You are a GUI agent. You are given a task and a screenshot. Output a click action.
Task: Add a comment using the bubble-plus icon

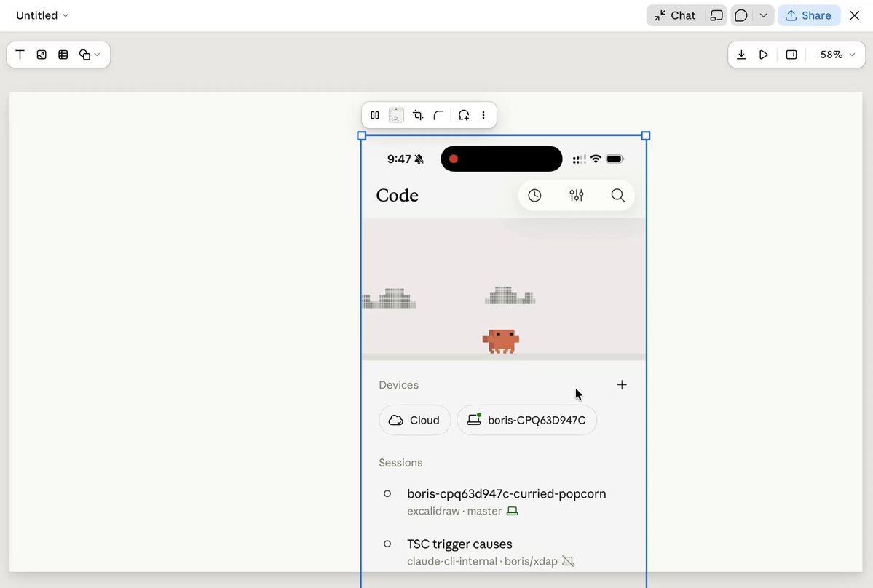tap(463, 115)
